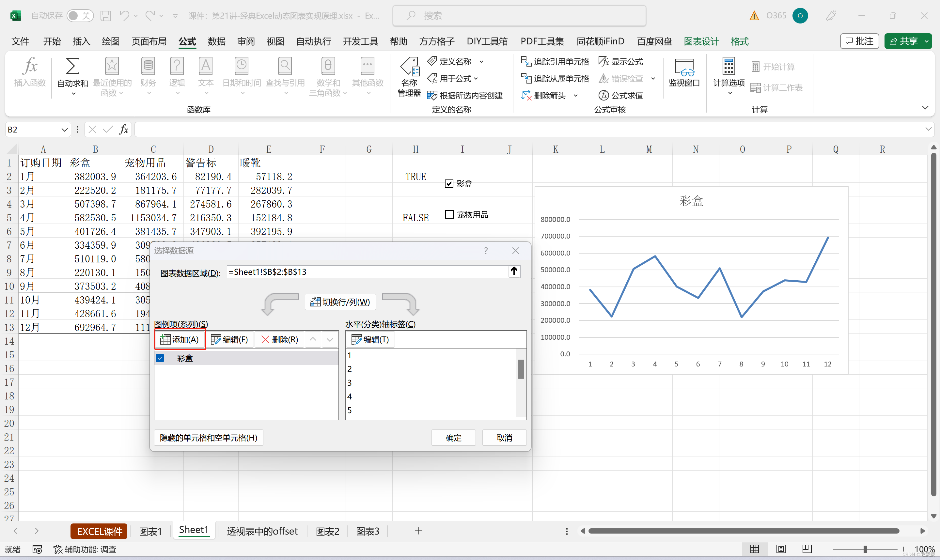Image resolution: width=940 pixels, height=560 pixels.
Task: Click the Undo arrow icon
Action: [x=124, y=15]
